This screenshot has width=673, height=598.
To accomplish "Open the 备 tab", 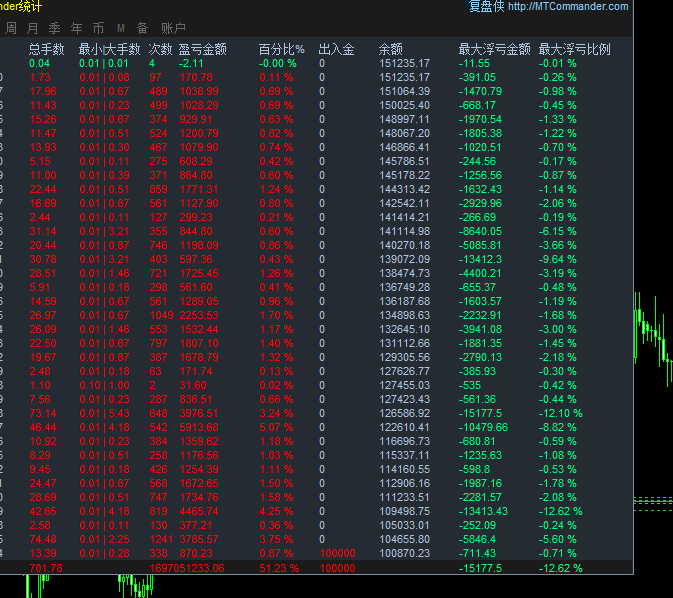I will (142, 28).
